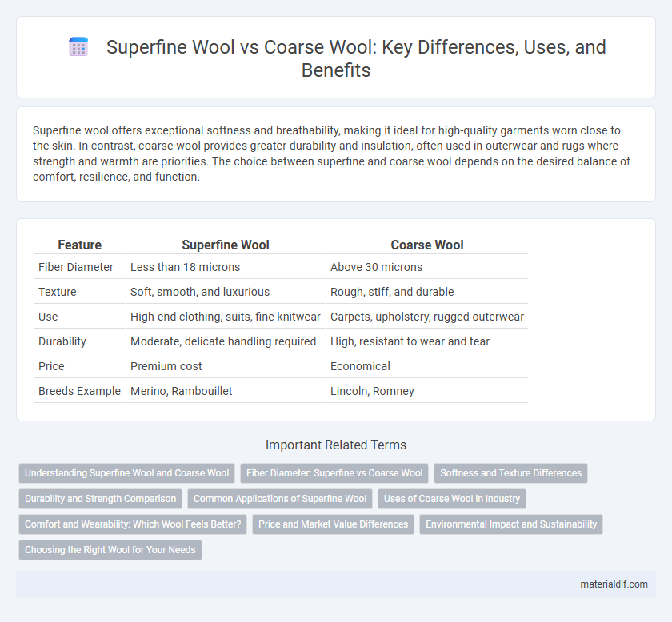Click 'Common Applications of Superfine Wool' tag
672x622 pixels.
tap(280, 499)
